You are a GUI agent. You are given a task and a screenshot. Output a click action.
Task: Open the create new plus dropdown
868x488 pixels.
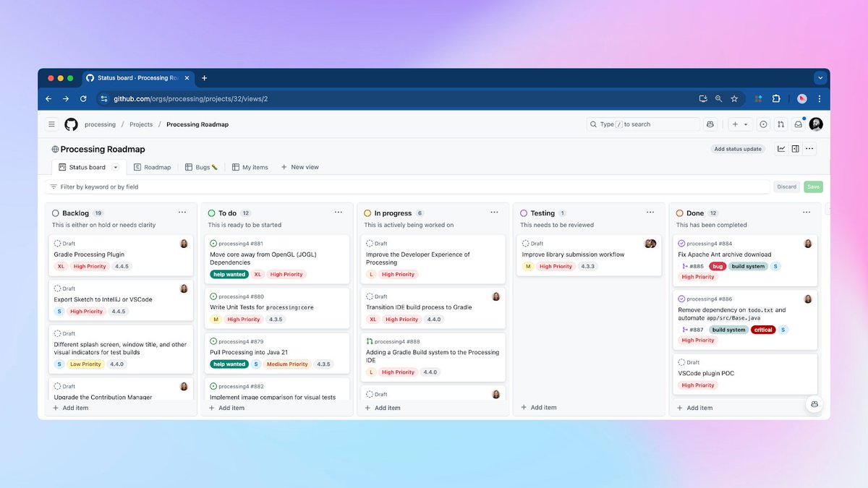(740, 124)
